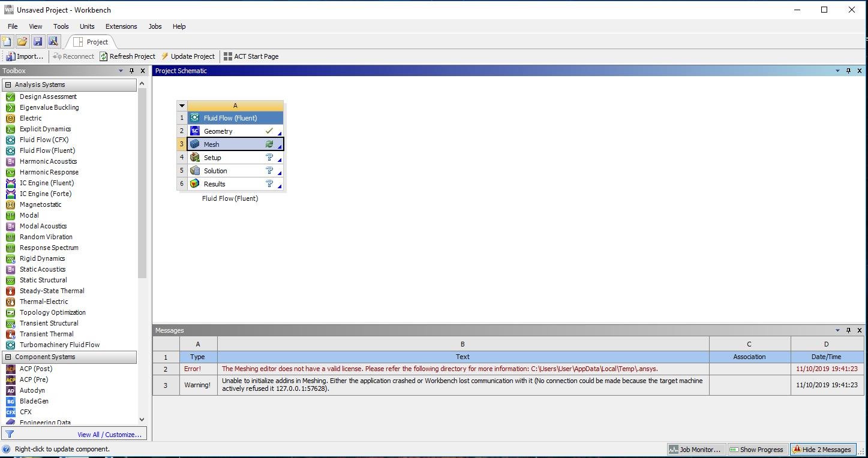The height and width of the screenshot is (458, 868).
Task: Select the Modal analysis system icon
Action: 10,215
